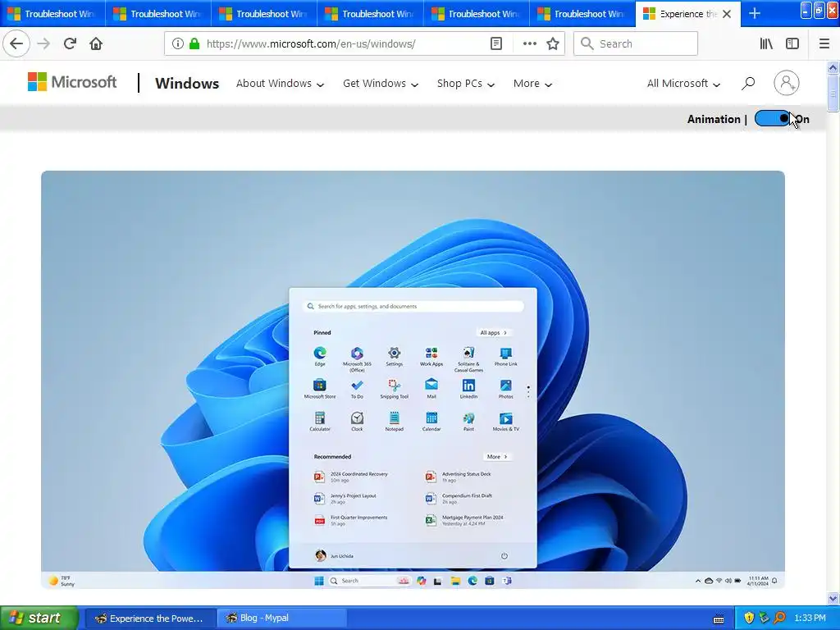
Task: Click the Windows shield security tray icon
Action: coord(749,619)
